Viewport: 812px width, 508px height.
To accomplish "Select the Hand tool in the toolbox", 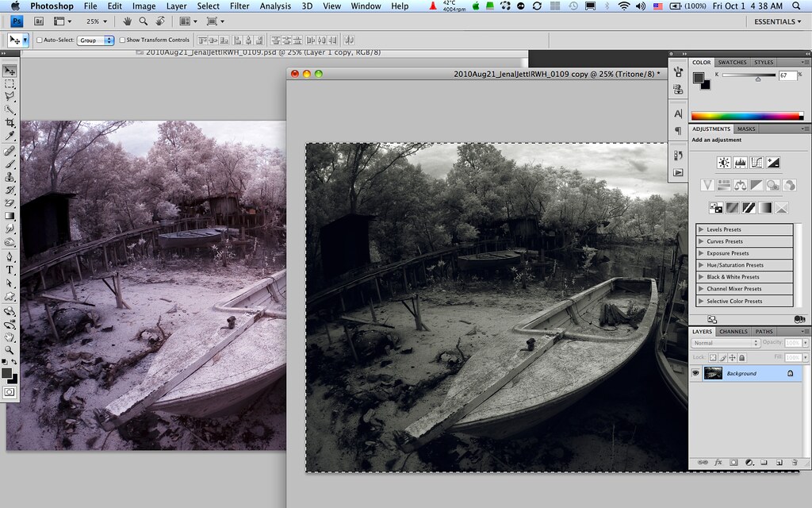I will 10,337.
